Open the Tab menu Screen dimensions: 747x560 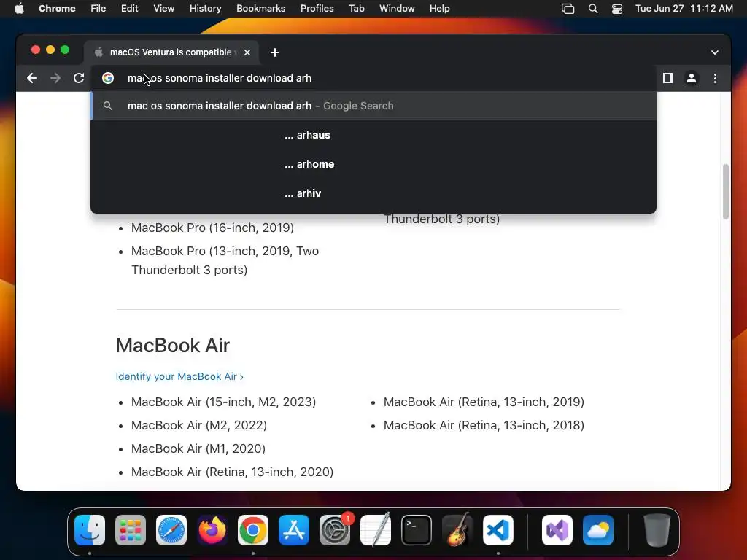(x=356, y=9)
